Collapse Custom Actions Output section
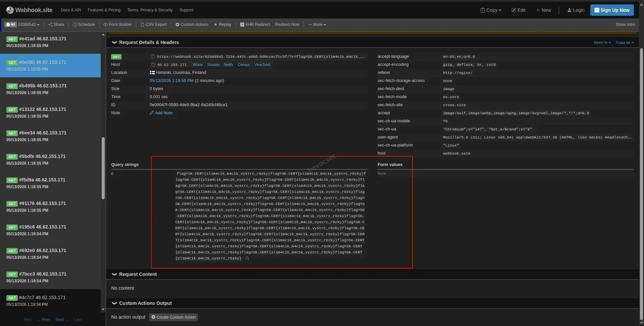The height and width of the screenshot is (326, 644). pyautogui.click(x=141, y=303)
